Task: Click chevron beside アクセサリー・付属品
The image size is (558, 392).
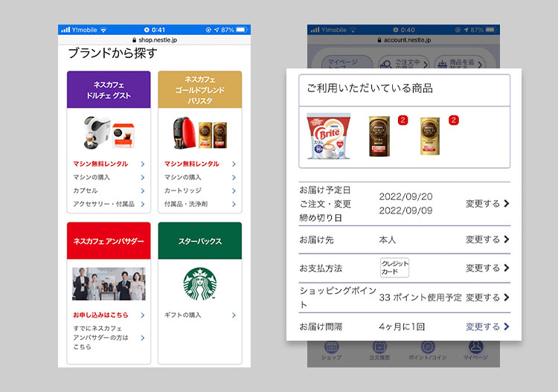Action: 142,204
